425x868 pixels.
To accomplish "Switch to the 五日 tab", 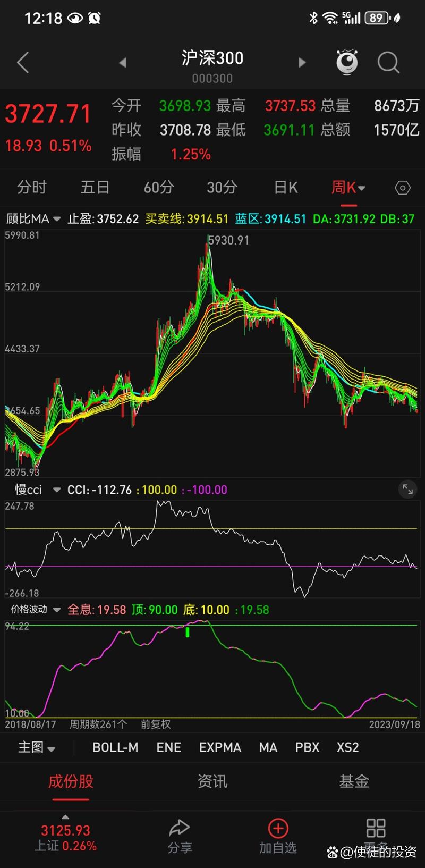I will point(95,187).
